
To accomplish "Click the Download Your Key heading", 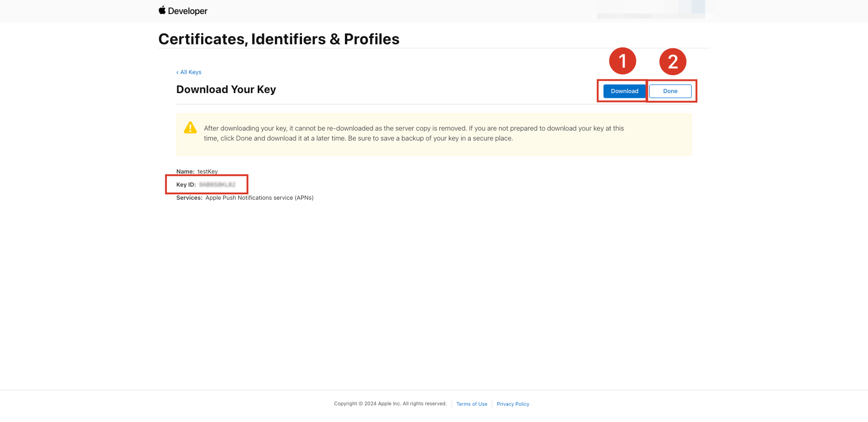I will (226, 89).
